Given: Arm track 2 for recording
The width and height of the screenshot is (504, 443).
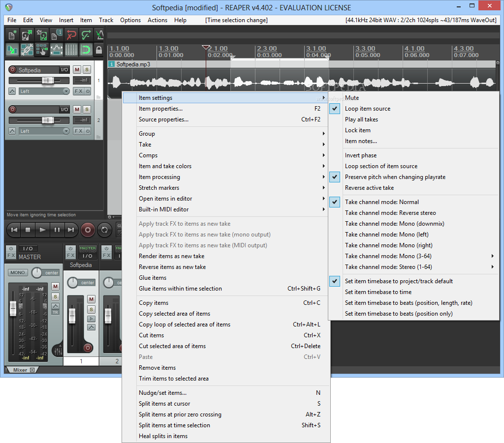Looking at the screenshot, I should point(12,110).
